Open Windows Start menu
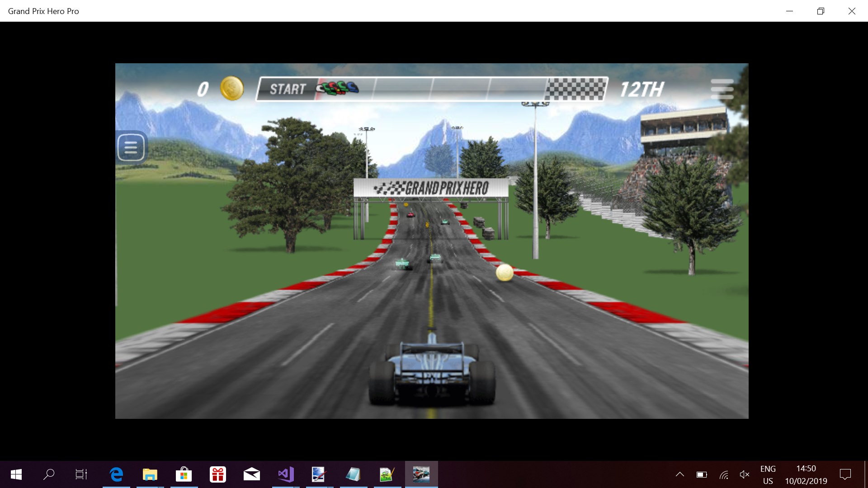The height and width of the screenshot is (488, 868). [16, 474]
